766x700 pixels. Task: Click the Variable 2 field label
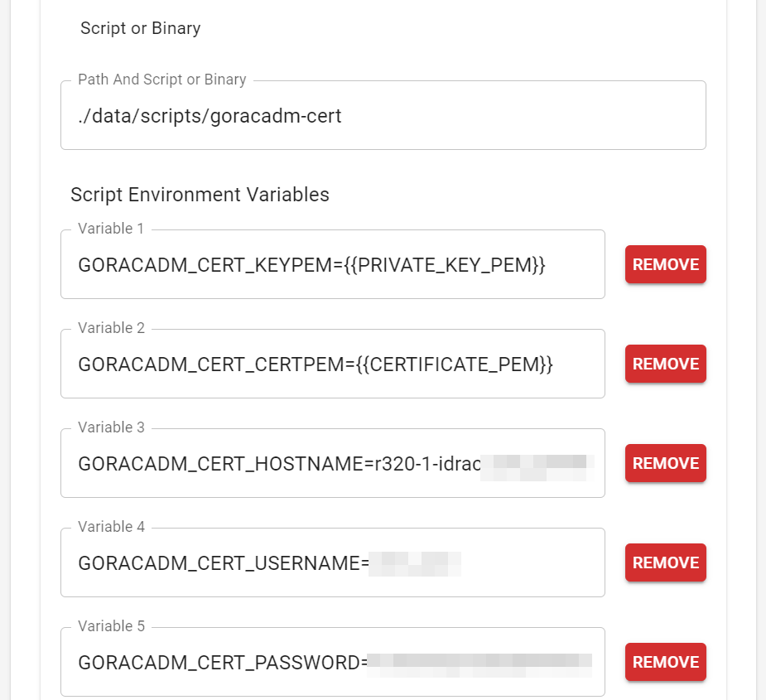click(111, 327)
